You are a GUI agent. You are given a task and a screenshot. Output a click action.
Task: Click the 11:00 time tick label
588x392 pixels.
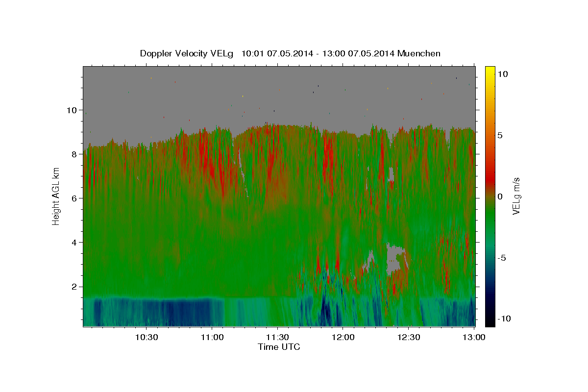click(212, 337)
